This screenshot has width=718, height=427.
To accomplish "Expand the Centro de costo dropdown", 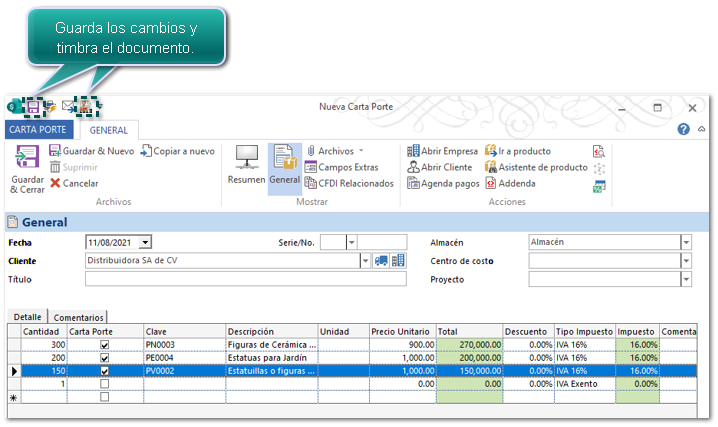I will point(685,261).
